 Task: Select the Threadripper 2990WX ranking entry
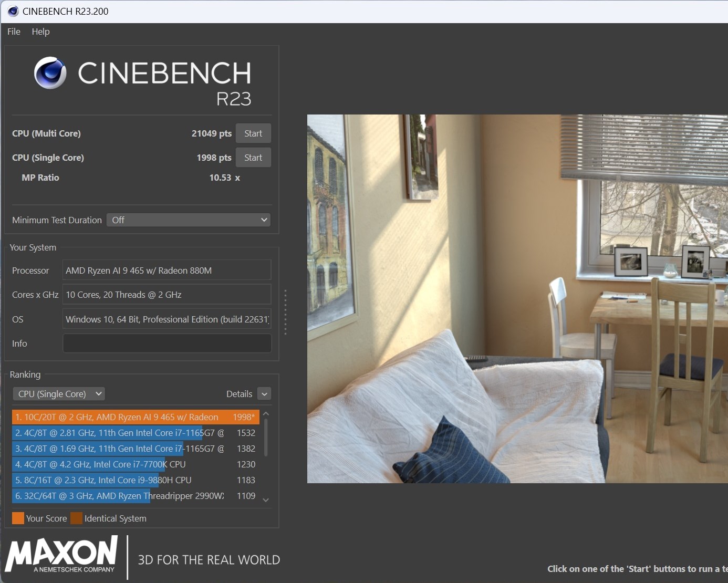[x=136, y=496]
